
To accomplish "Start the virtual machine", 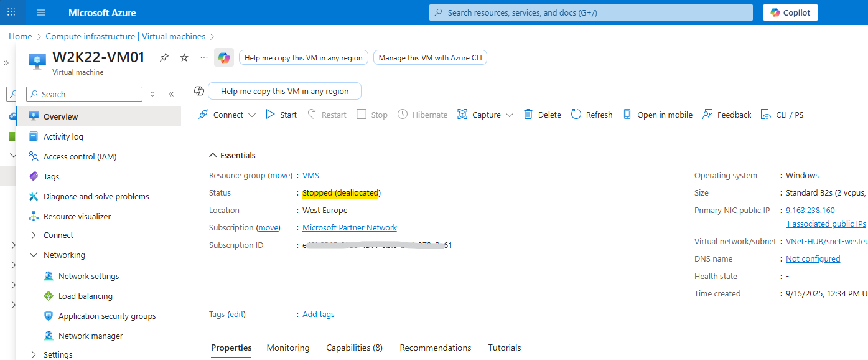I will click(281, 115).
